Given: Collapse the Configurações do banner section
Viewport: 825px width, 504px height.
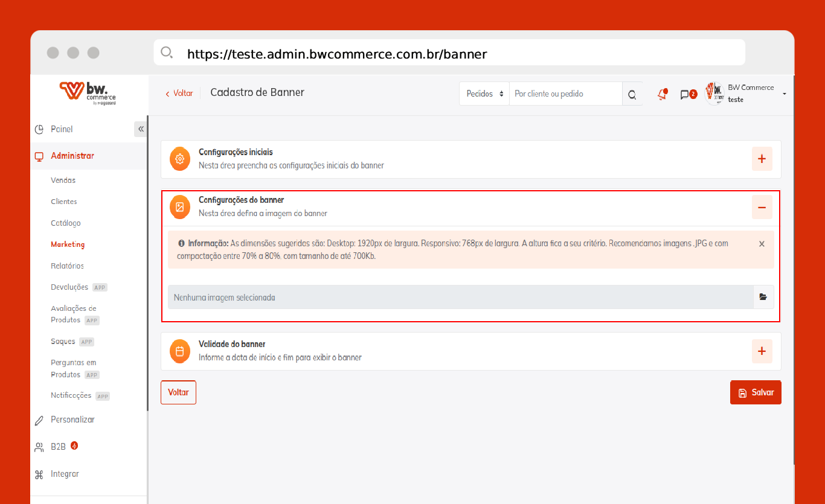Looking at the screenshot, I should click(762, 207).
